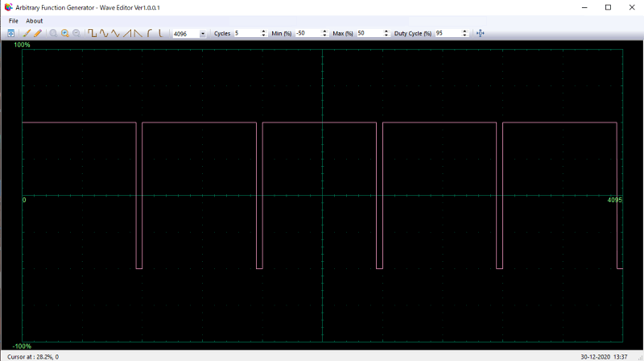Click the Cycles spinner arrows
Screen dimensions: 644x361
pyautogui.click(x=263, y=33)
